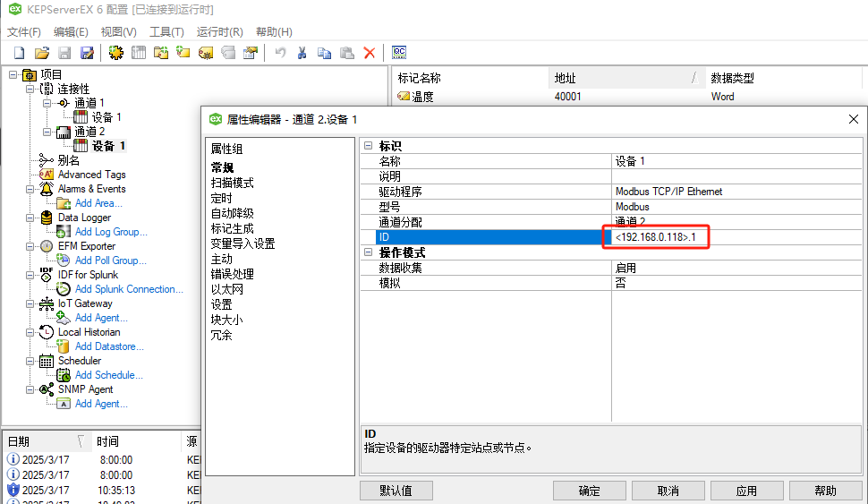Select the 块大小 property group

tap(227, 320)
